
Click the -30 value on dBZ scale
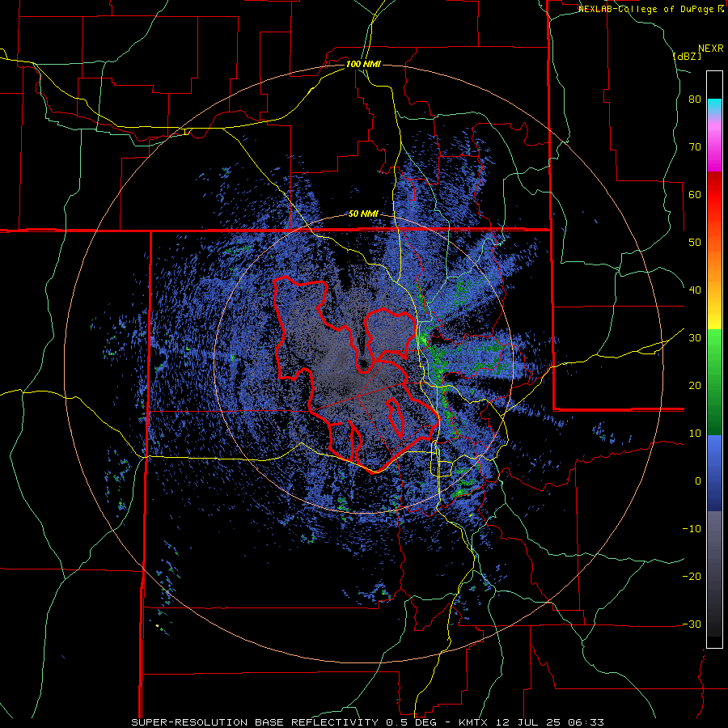[x=692, y=624]
